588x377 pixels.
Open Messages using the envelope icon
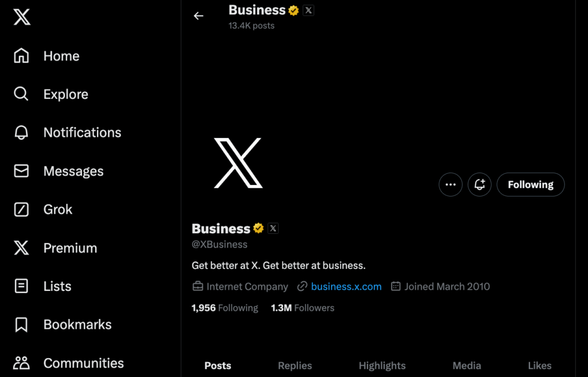pos(21,171)
